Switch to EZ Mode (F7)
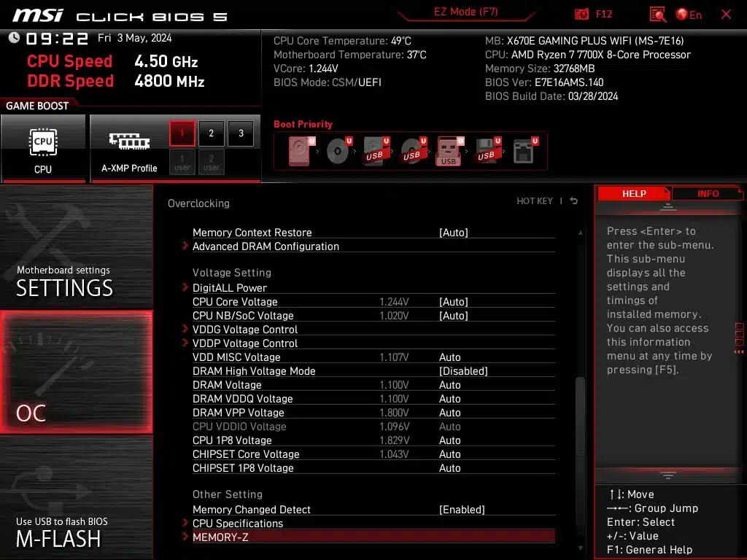The width and height of the screenshot is (747, 560). tap(466, 12)
